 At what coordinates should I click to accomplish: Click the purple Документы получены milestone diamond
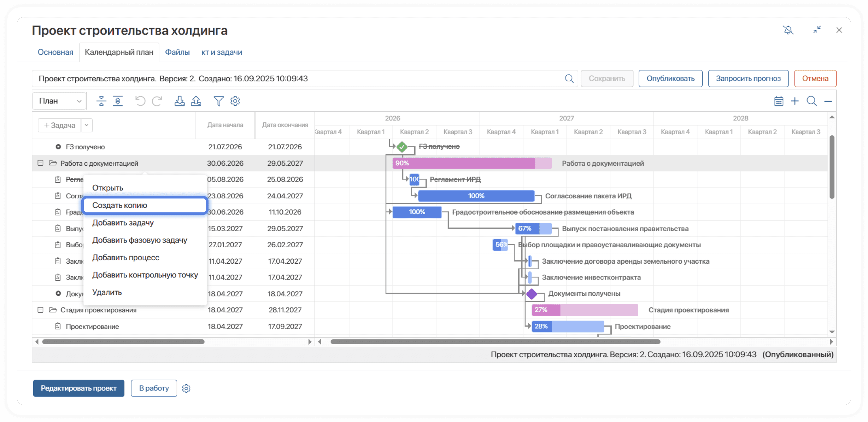(532, 294)
